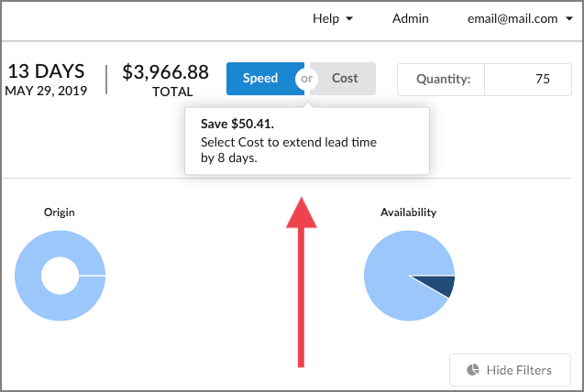Click the round "or" divider between Speed and Cost
Image resolution: width=584 pixels, height=392 pixels.
coord(307,79)
